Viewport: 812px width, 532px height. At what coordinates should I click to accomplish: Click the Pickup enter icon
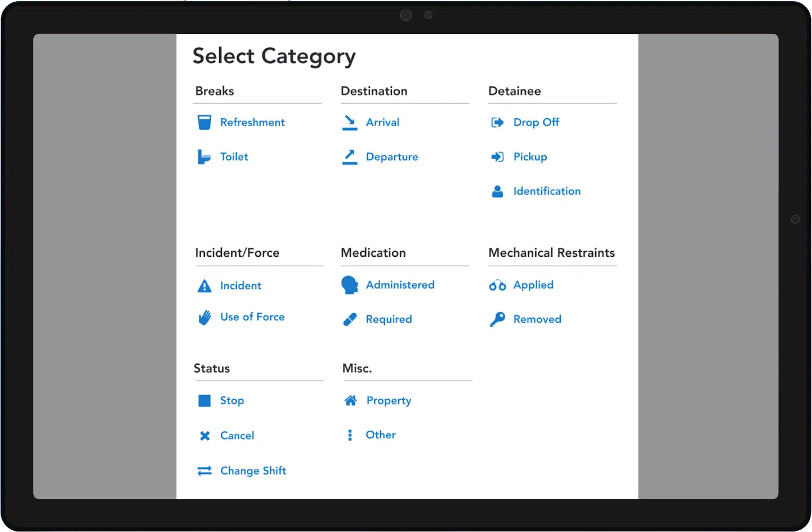pyautogui.click(x=497, y=157)
